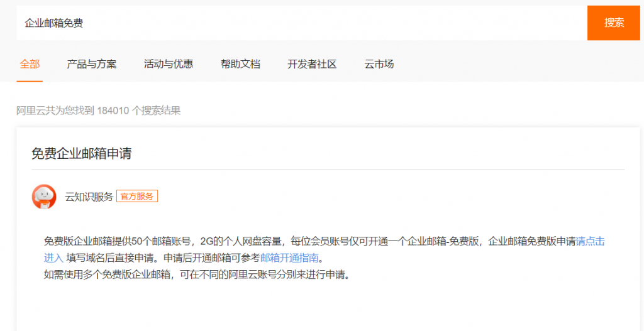Click the orange underline below the 全部 tab
Image resolution: width=644 pixels, height=331 pixels.
point(30,81)
